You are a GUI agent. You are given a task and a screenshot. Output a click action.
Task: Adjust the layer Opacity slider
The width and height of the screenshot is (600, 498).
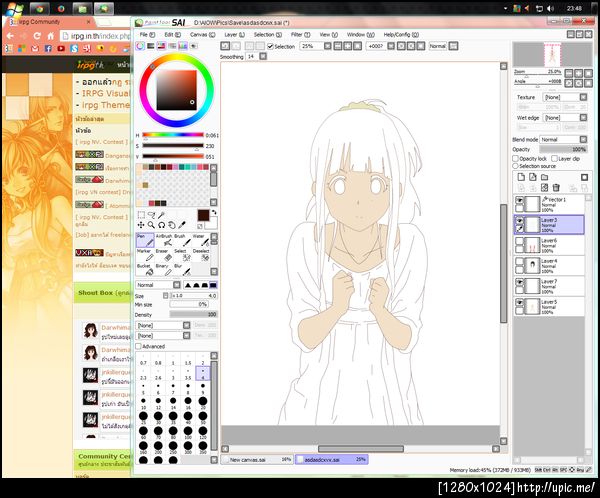pos(563,149)
